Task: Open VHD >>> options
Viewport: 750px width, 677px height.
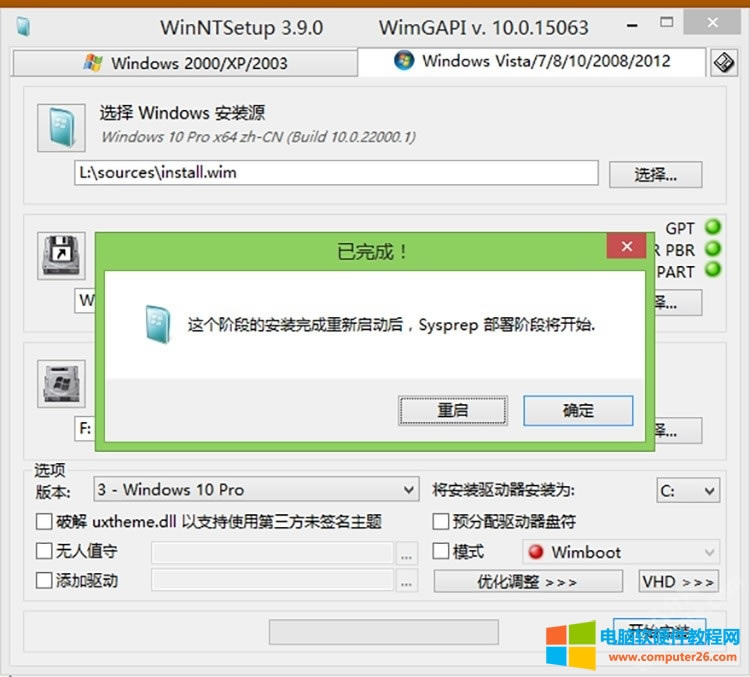Action: click(678, 581)
